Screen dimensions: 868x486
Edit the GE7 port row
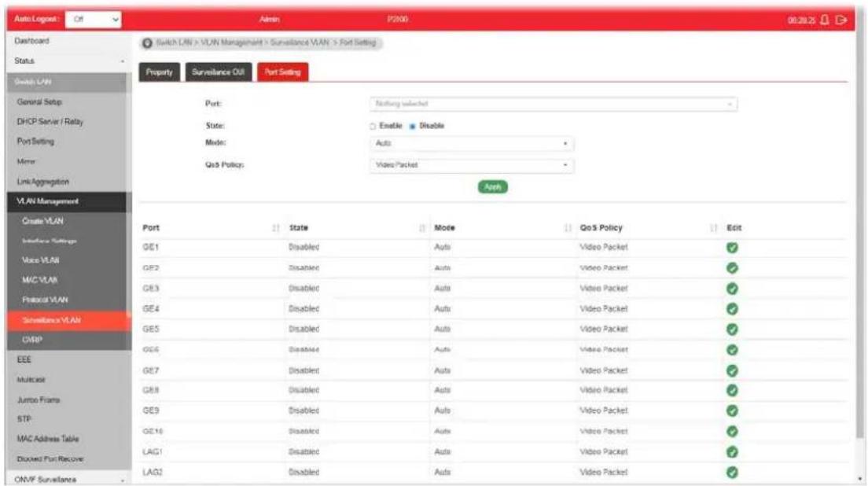coord(732,370)
